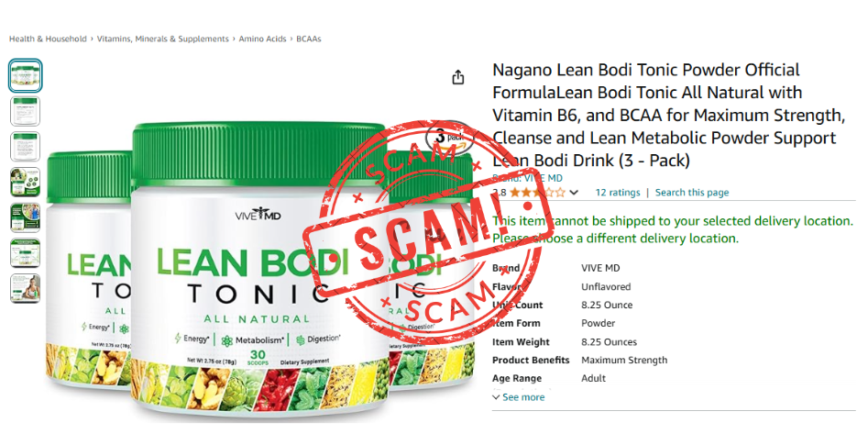The width and height of the screenshot is (868, 445).
Task: Open the 12 ratings link
Action: click(617, 193)
